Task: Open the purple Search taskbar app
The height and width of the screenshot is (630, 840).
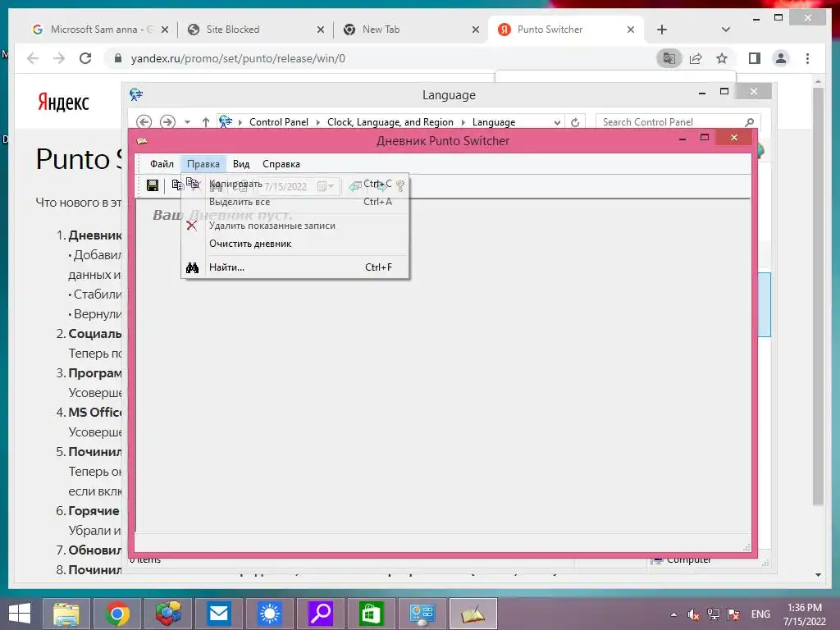Action: pyautogui.click(x=321, y=614)
